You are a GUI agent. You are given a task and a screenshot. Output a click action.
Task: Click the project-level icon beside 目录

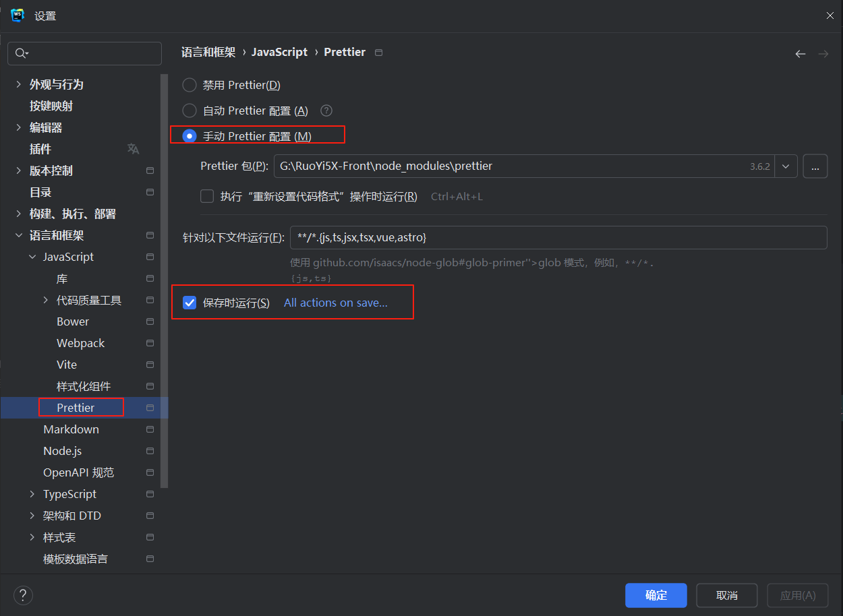click(150, 192)
